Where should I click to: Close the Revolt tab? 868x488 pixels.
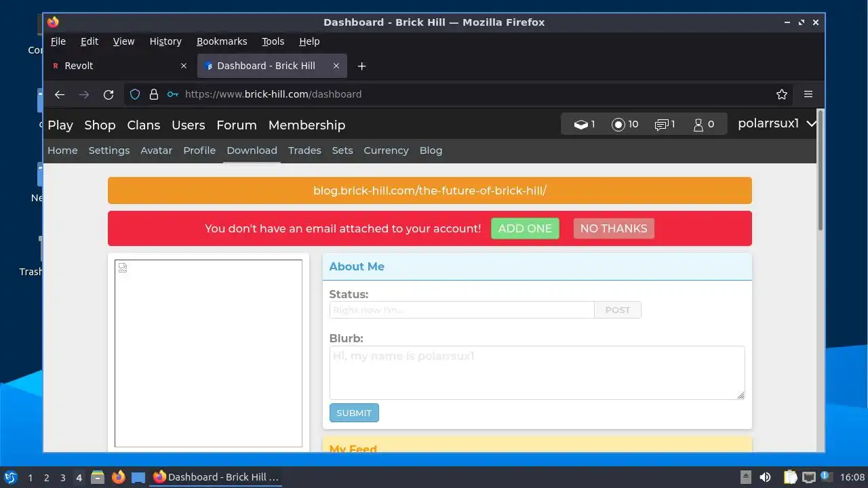click(x=183, y=66)
